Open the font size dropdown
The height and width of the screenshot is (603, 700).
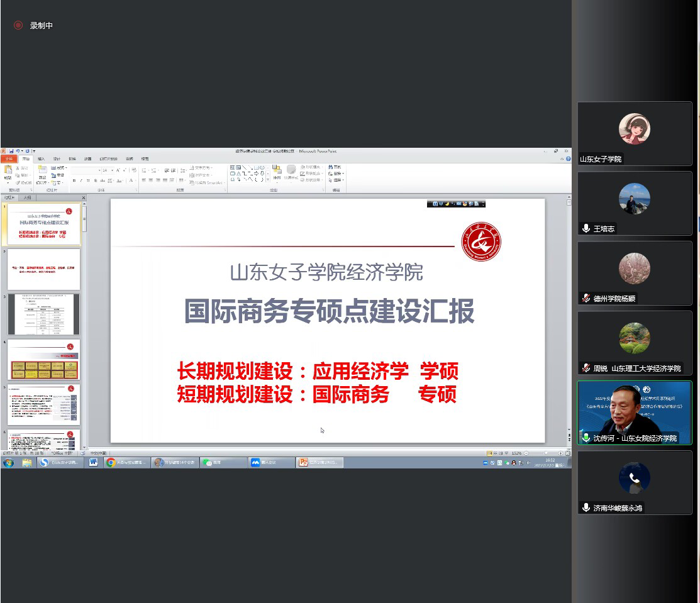tap(112, 170)
